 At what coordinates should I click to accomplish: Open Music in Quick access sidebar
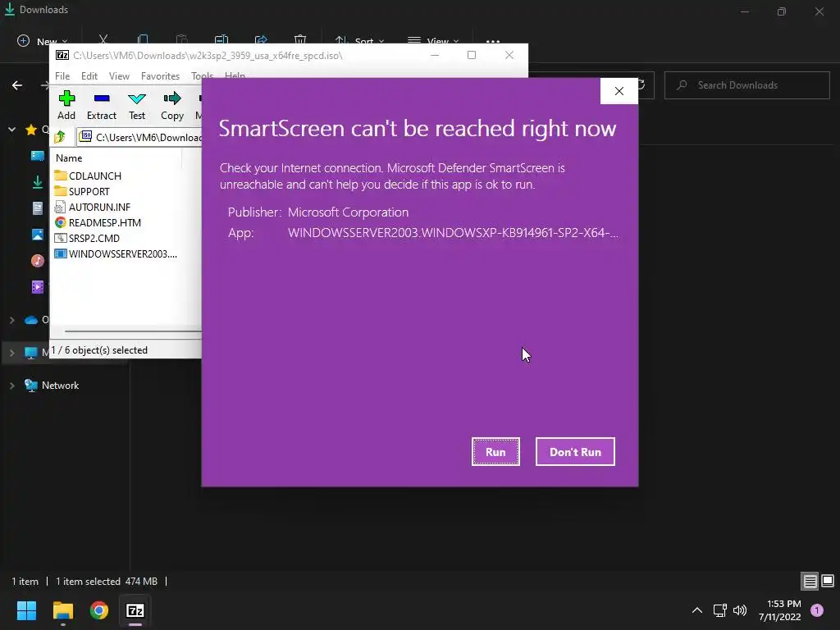point(38,261)
